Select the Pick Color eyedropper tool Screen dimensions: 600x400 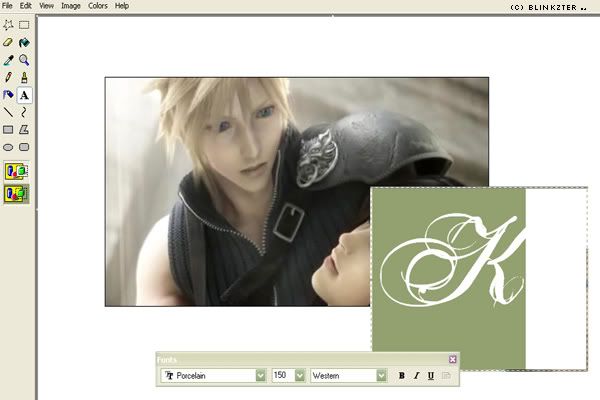click(8, 60)
